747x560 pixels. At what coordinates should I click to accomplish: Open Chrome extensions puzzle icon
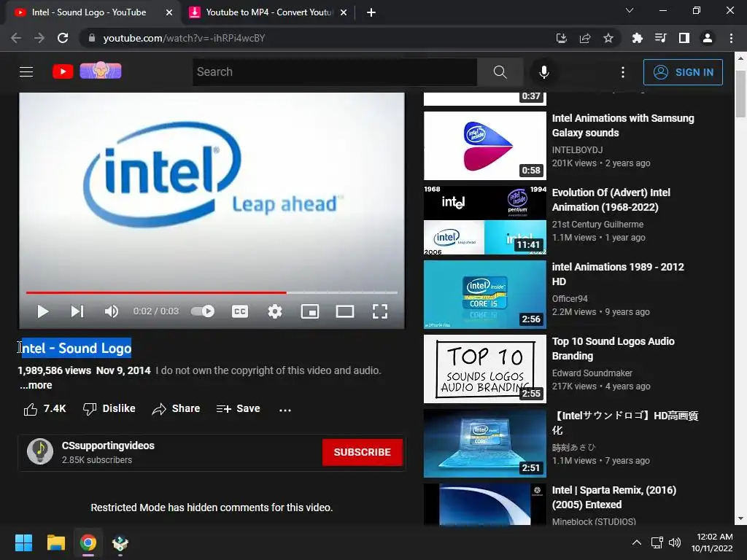tap(637, 38)
